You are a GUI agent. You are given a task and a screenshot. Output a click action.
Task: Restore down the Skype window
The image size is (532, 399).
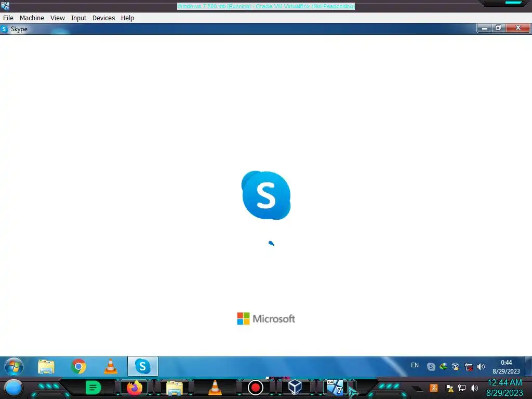pyautogui.click(x=498, y=28)
